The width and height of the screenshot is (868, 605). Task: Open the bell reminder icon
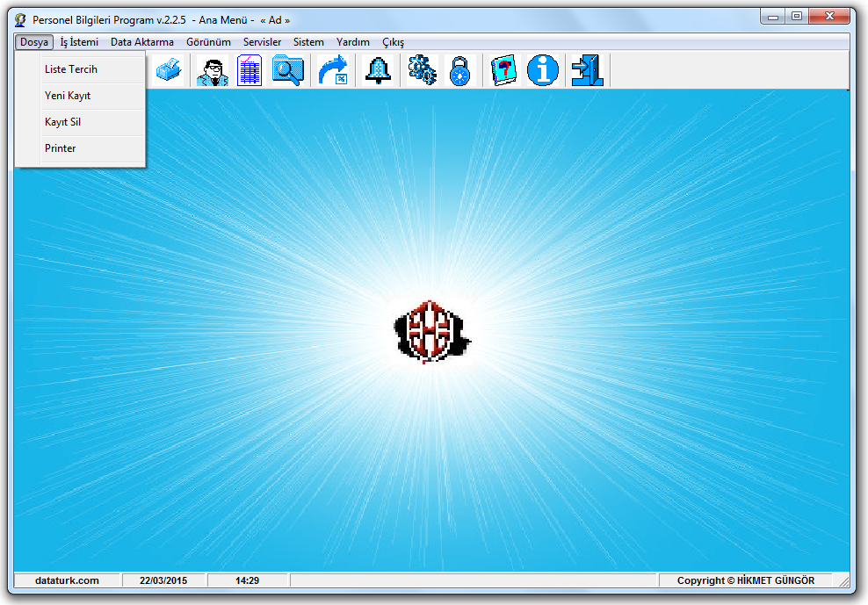pos(378,70)
